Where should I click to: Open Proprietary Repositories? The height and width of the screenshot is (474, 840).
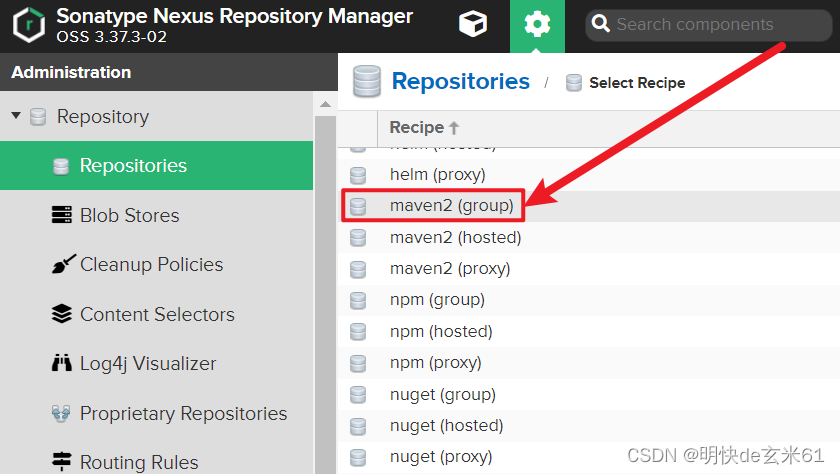(183, 413)
